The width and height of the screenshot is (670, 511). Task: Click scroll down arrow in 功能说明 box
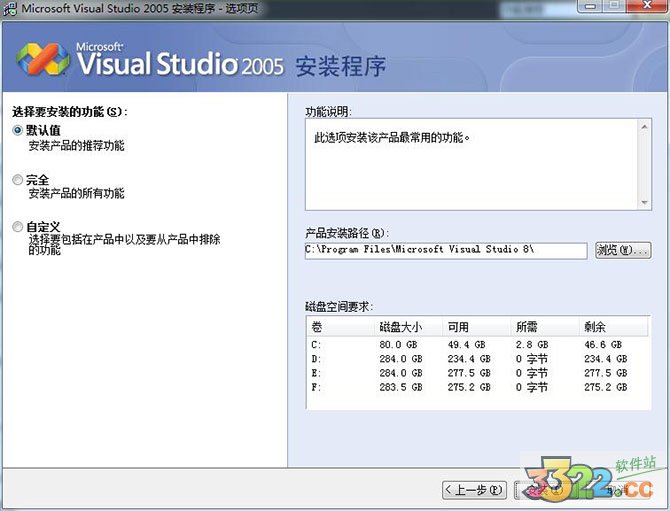[644, 203]
